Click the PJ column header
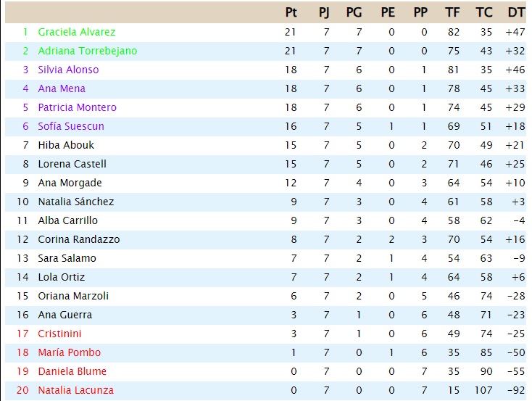This screenshot has height=401, width=532. pyautogui.click(x=324, y=12)
